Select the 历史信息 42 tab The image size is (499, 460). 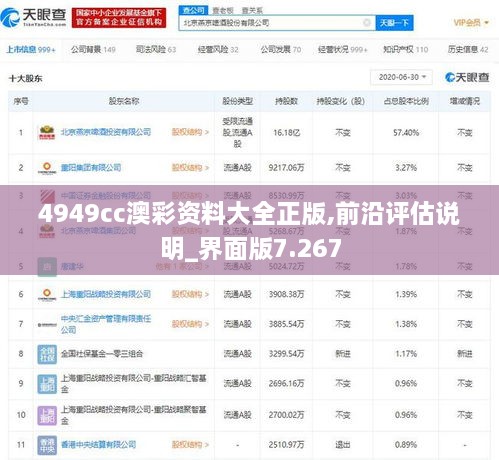click(468, 50)
